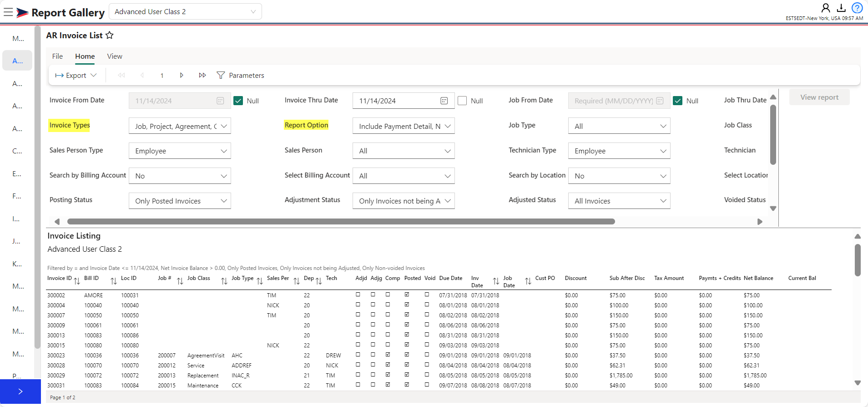Image resolution: width=868 pixels, height=407 pixels.
Task: Select K... item in sidebar
Action: point(17,264)
